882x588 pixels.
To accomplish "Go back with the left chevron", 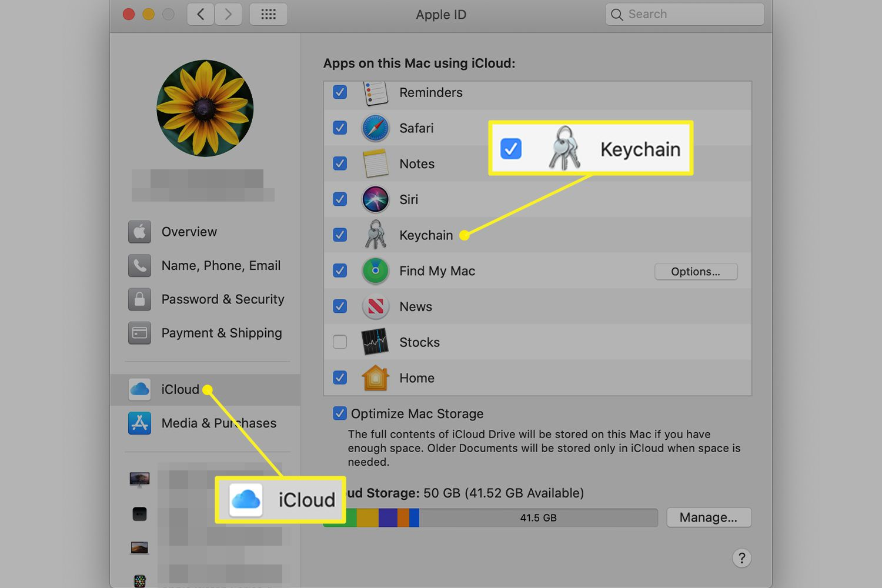I will pos(201,14).
